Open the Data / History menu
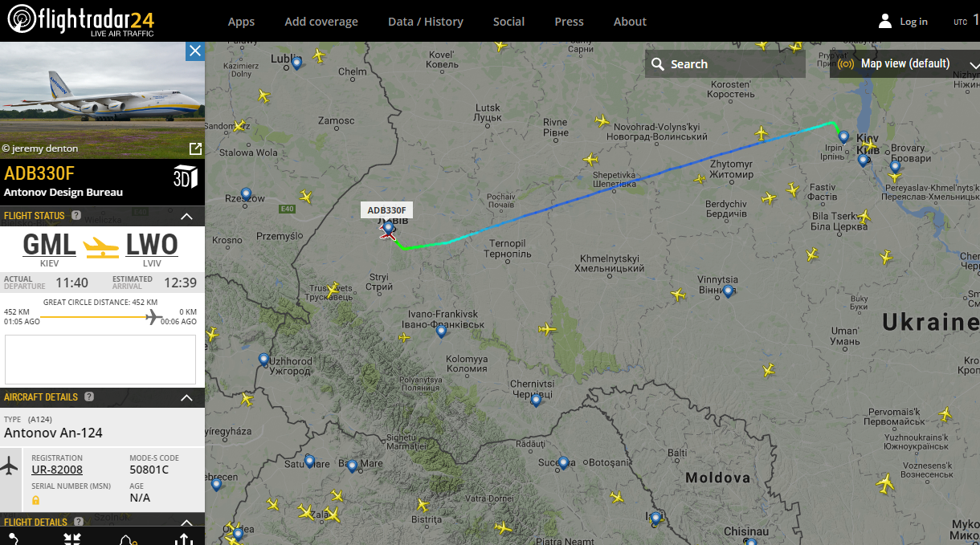 tap(426, 22)
